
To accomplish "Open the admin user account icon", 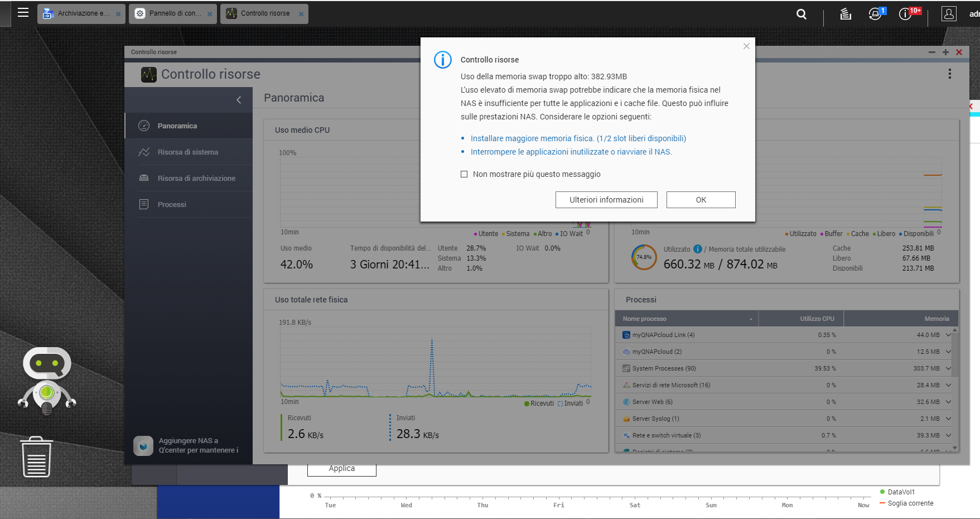I will pyautogui.click(x=949, y=14).
